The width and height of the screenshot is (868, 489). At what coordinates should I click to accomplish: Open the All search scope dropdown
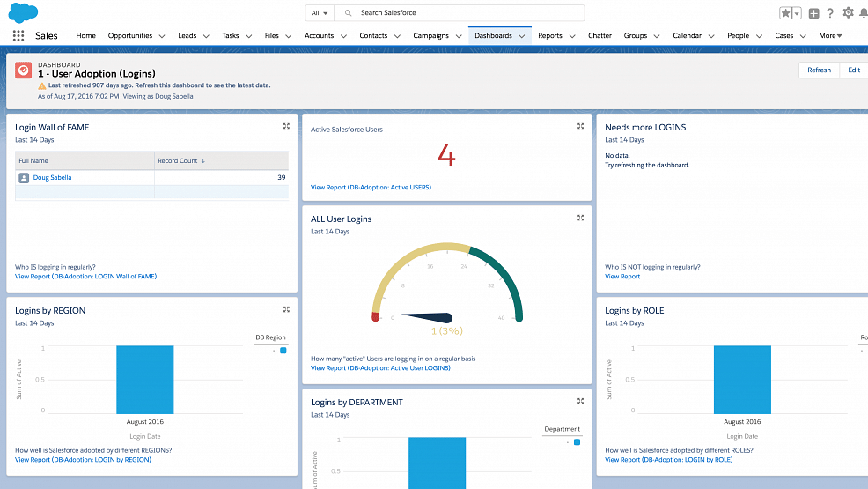tap(320, 12)
